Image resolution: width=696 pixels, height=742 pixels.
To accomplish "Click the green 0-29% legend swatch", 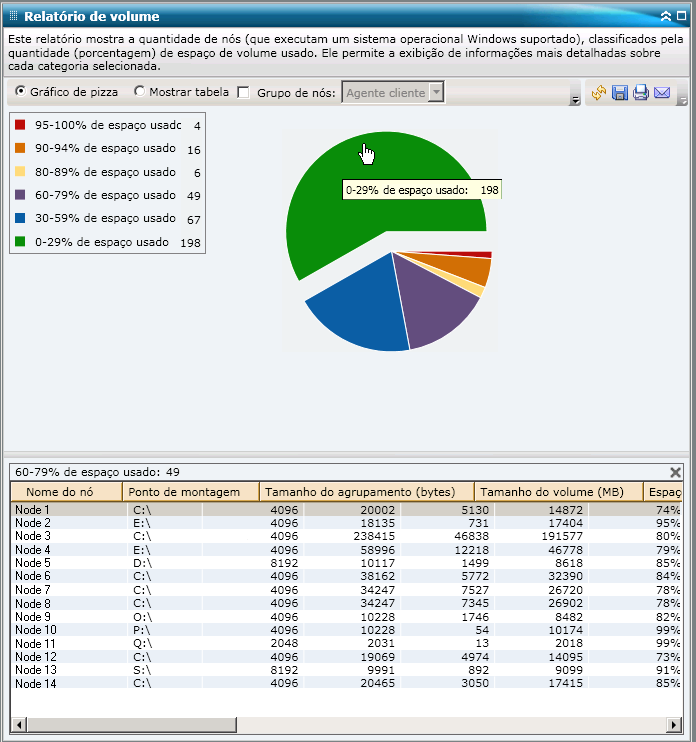I will click(20, 241).
